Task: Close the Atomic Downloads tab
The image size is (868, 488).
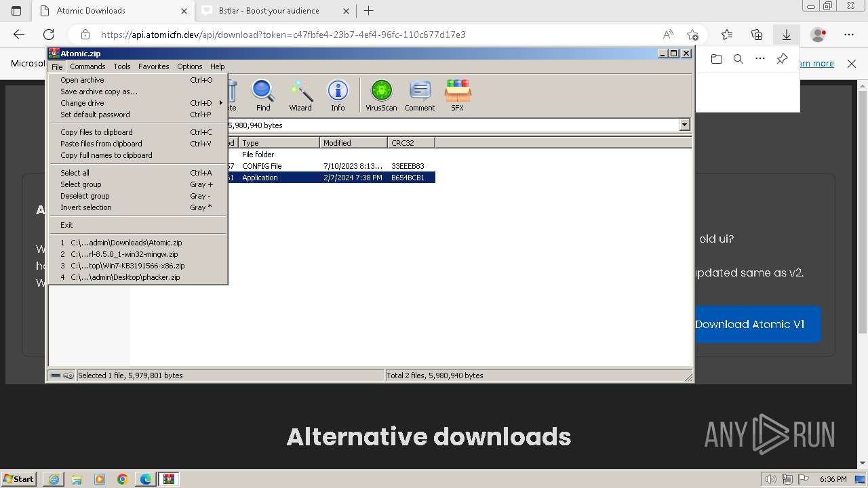Action: [184, 11]
